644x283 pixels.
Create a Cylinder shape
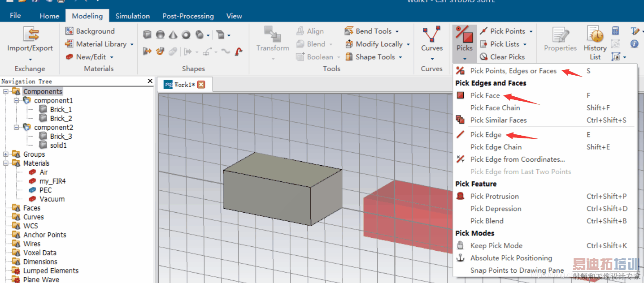[x=199, y=35]
